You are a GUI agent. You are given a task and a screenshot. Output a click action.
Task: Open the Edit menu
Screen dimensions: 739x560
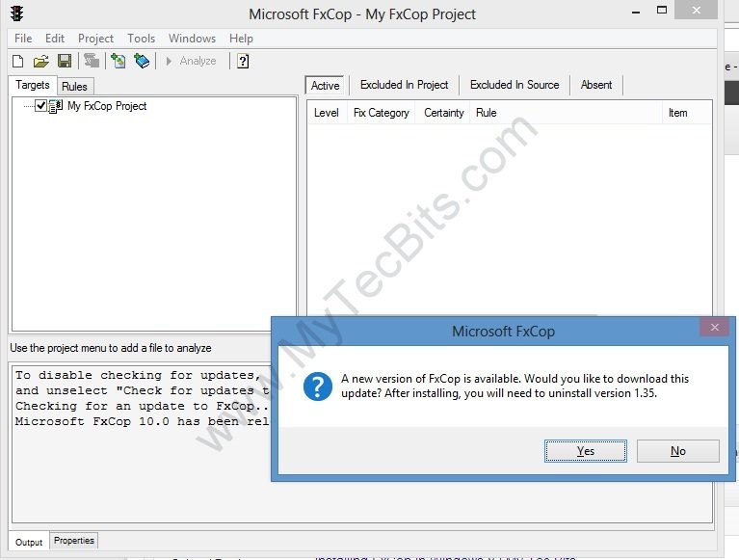pos(55,39)
